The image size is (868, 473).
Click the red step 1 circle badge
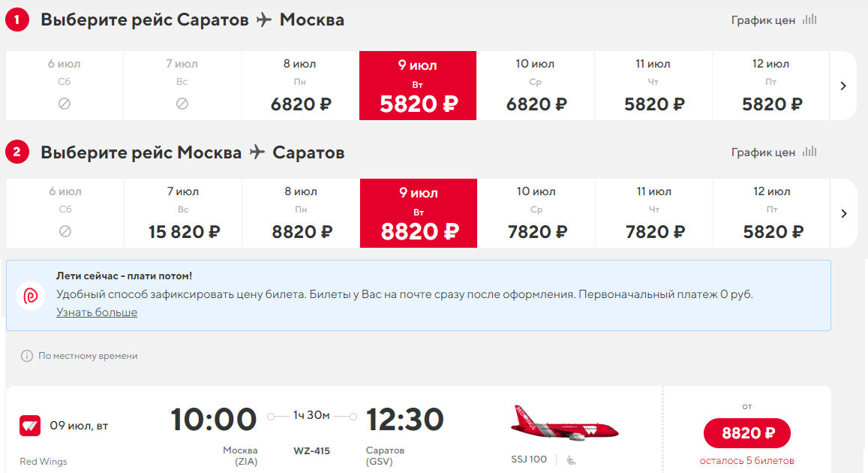point(17,20)
